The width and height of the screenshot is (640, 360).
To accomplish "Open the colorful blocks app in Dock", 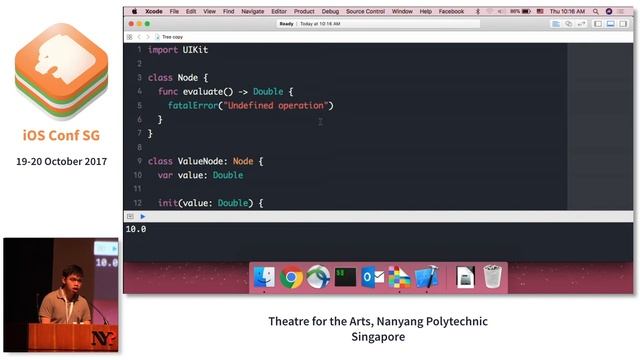I will pos(399,277).
